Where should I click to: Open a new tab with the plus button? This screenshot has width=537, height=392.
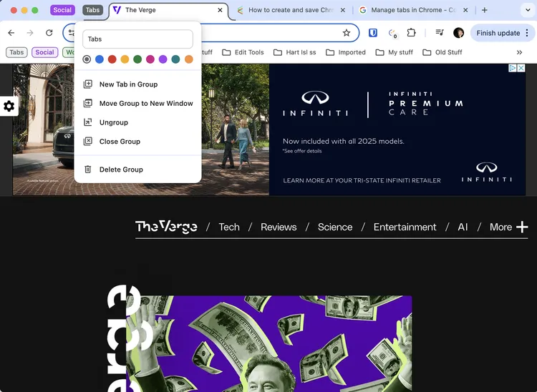[485, 10]
